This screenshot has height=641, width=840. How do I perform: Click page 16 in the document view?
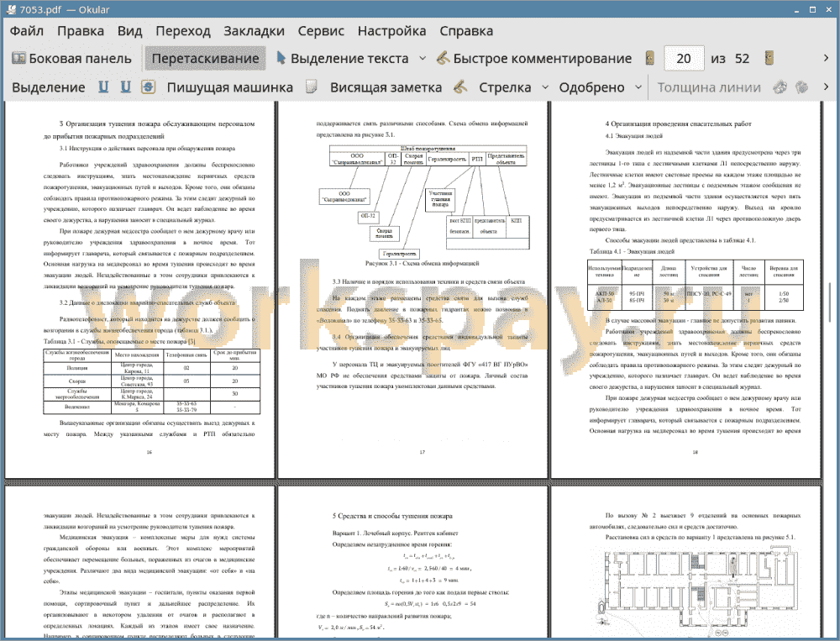(x=139, y=289)
